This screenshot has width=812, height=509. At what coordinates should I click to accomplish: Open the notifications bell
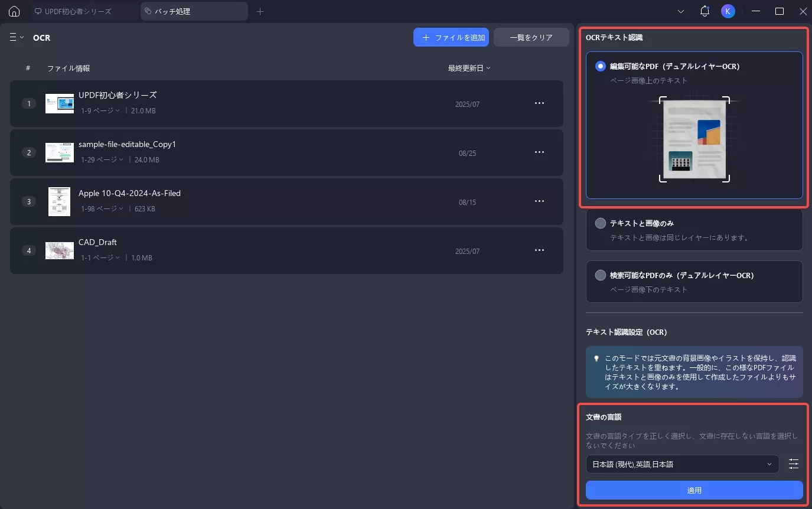705,11
